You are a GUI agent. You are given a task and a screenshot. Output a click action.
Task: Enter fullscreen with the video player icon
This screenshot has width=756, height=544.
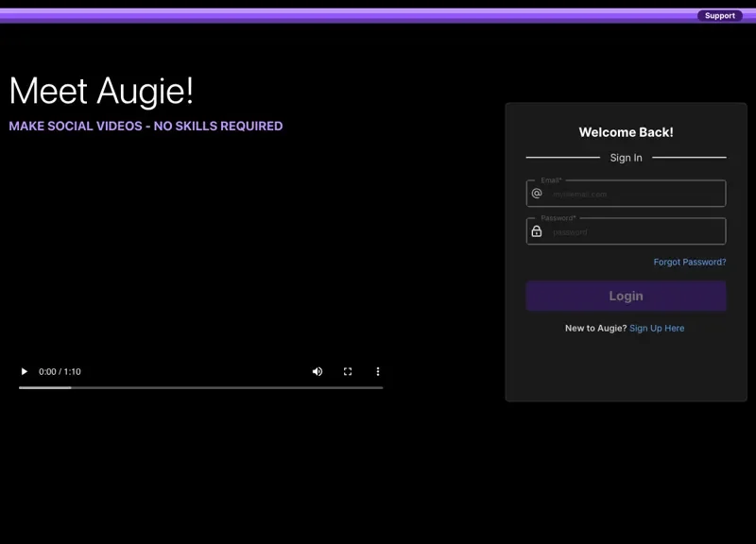348,371
